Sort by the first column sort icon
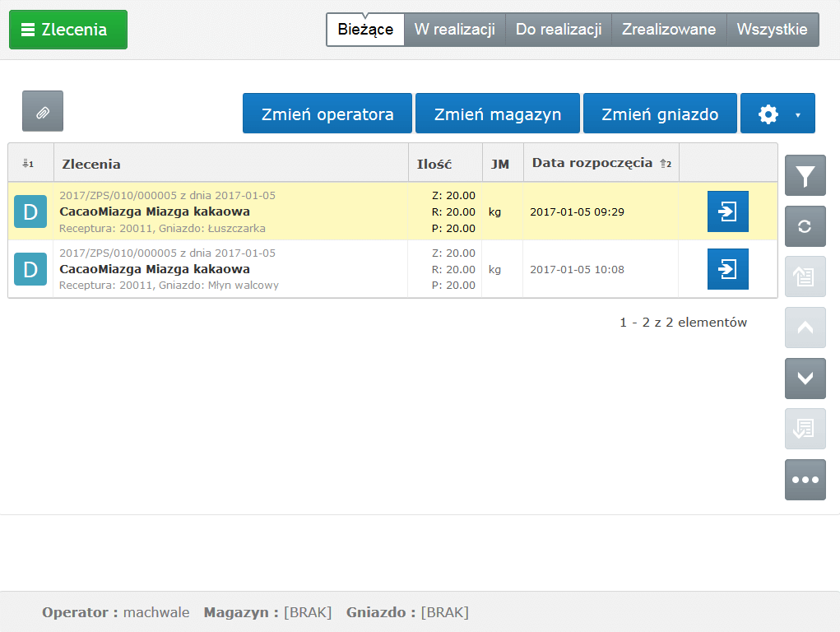 [x=29, y=164]
